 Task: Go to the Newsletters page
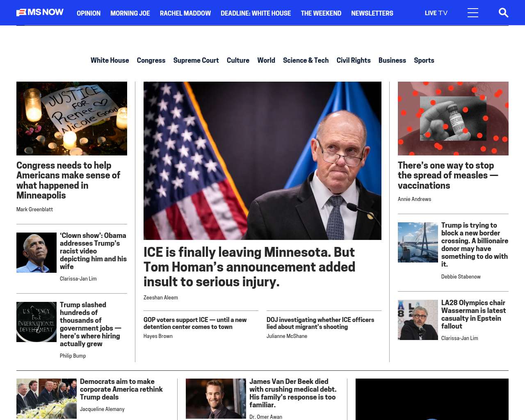click(x=372, y=13)
